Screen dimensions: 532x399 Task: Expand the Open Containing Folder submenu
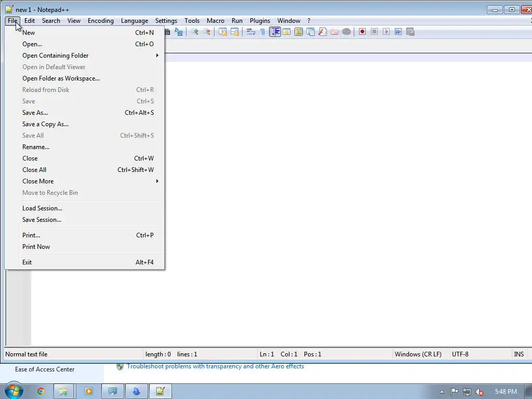85,56
